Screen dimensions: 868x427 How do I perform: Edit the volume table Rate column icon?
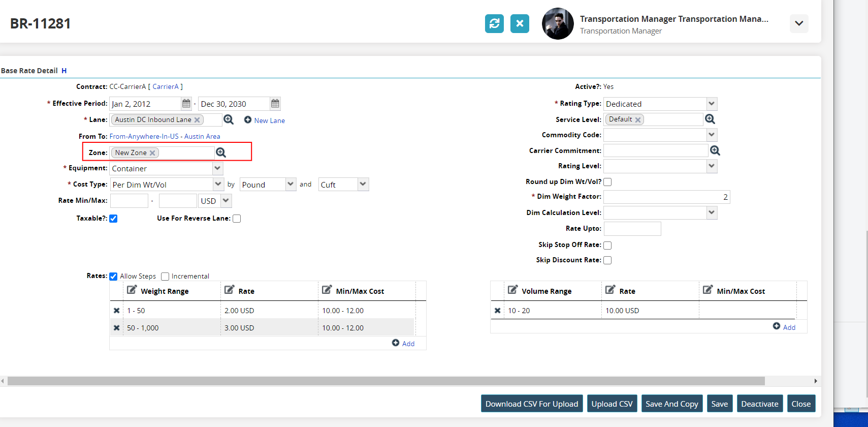point(610,290)
